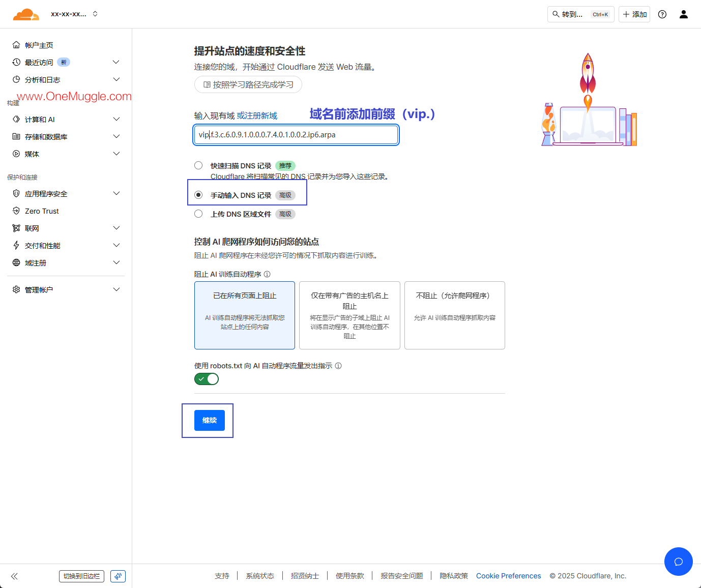Click the Cloudflare logo
Image resolution: width=701 pixels, height=588 pixels.
pos(26,14)
